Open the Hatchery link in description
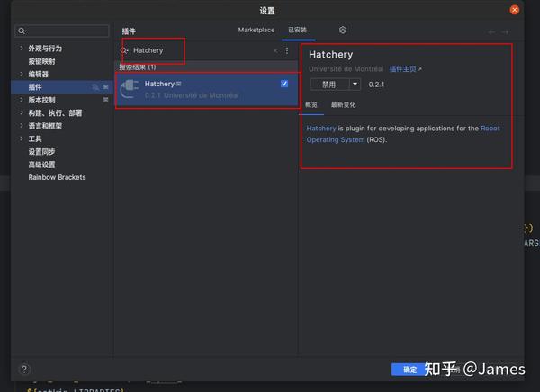Image resolution: width=540 pixels, height=392 pixels. pyautogui.click(x=321, y=129)
